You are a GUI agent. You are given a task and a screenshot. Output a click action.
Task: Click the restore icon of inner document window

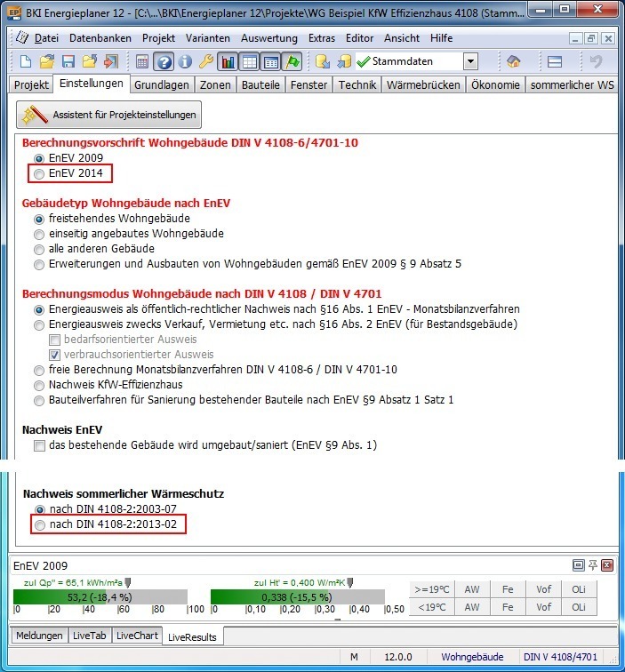[591, 38]
